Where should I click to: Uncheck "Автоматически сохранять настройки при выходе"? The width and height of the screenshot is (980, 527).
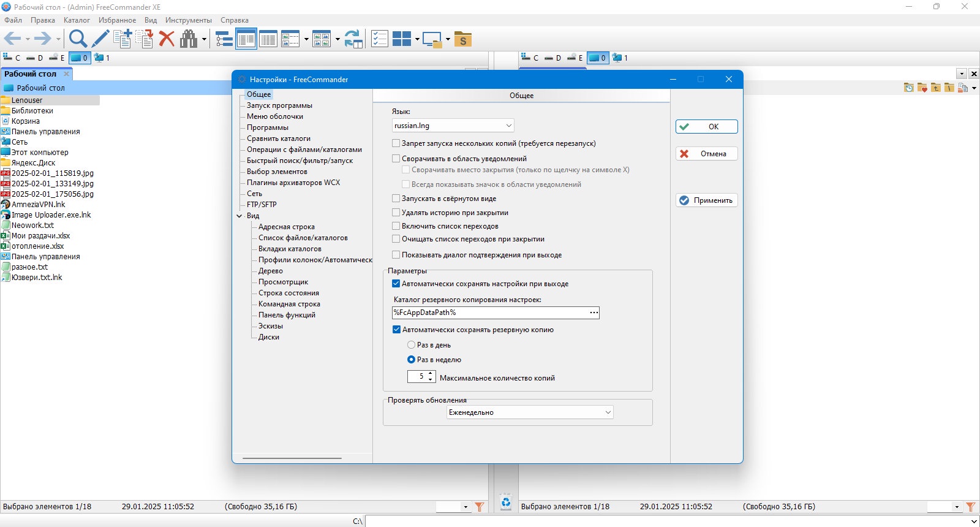point(396,284)
